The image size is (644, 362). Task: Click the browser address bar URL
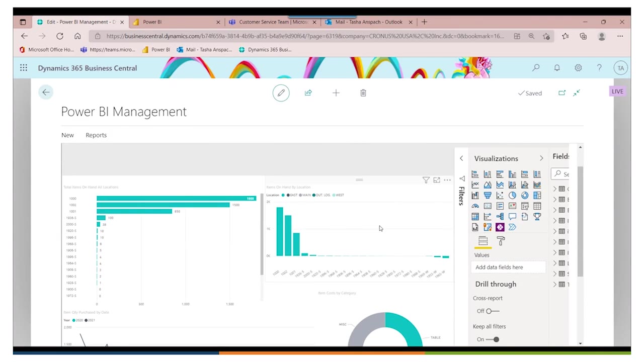[304, 36]
